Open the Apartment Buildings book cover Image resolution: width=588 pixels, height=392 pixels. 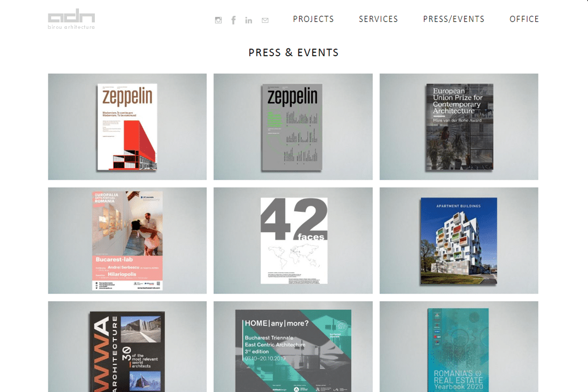[x=458, y=241]
